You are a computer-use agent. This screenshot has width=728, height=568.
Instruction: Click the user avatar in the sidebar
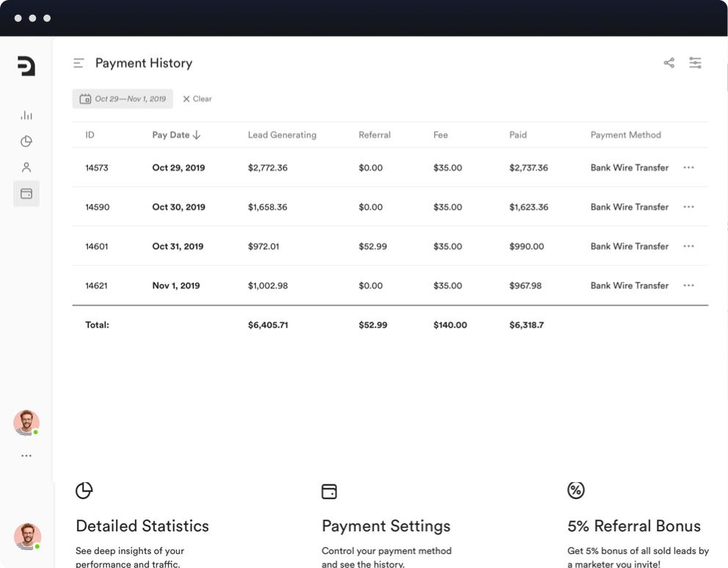pyautogui.click(x=26, y=423)
